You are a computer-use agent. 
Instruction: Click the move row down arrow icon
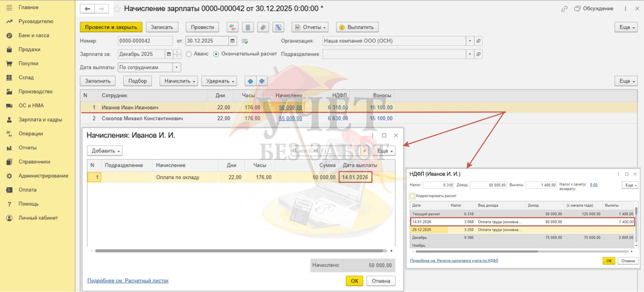(x=262, y=81)
